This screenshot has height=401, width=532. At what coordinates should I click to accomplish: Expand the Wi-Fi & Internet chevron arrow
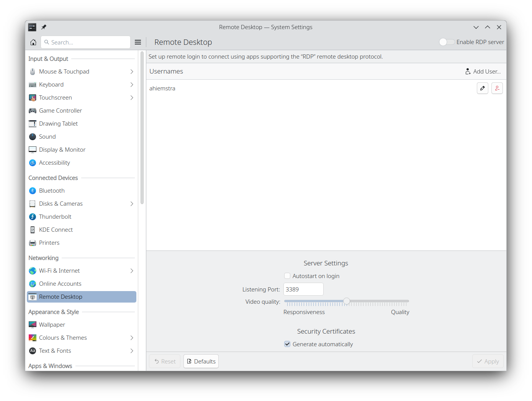[131, 271]
